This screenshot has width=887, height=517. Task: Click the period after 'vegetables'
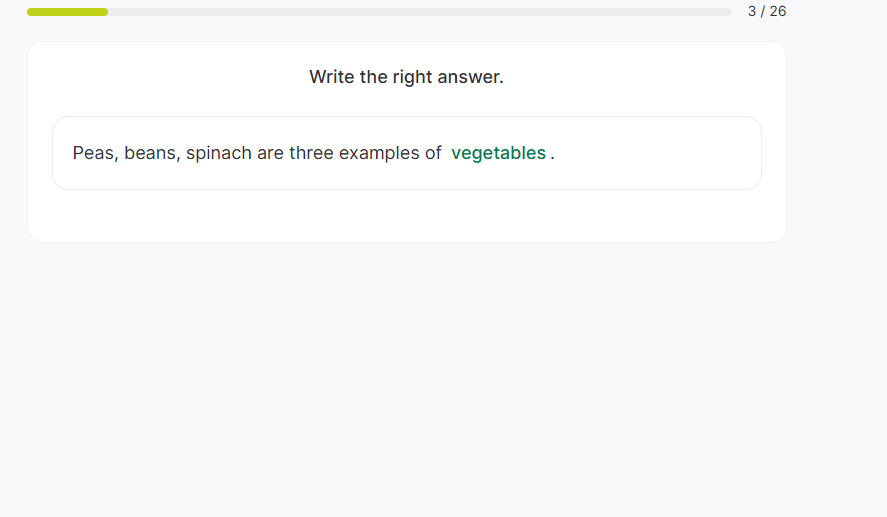552,154
